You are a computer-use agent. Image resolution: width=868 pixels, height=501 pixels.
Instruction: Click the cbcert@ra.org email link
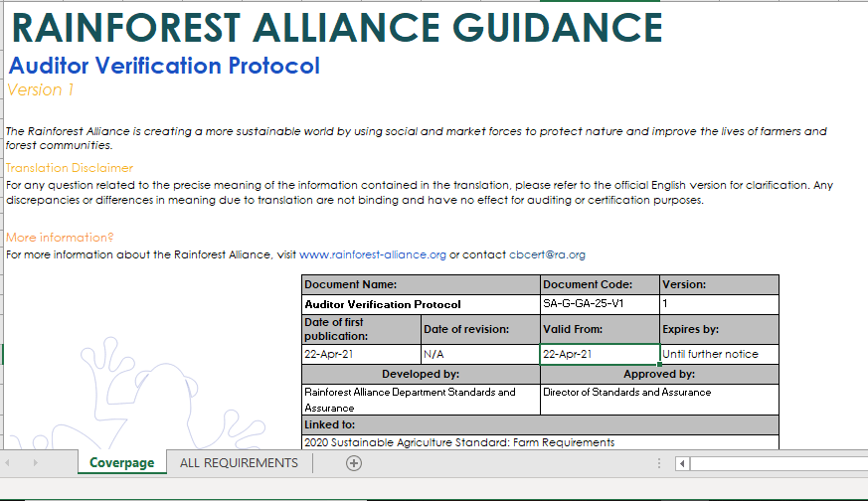coord(547,254)
